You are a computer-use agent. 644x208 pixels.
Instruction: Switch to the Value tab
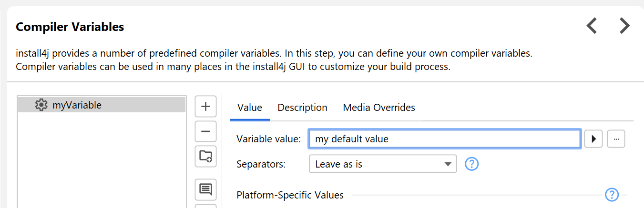[x=250, y=108]
